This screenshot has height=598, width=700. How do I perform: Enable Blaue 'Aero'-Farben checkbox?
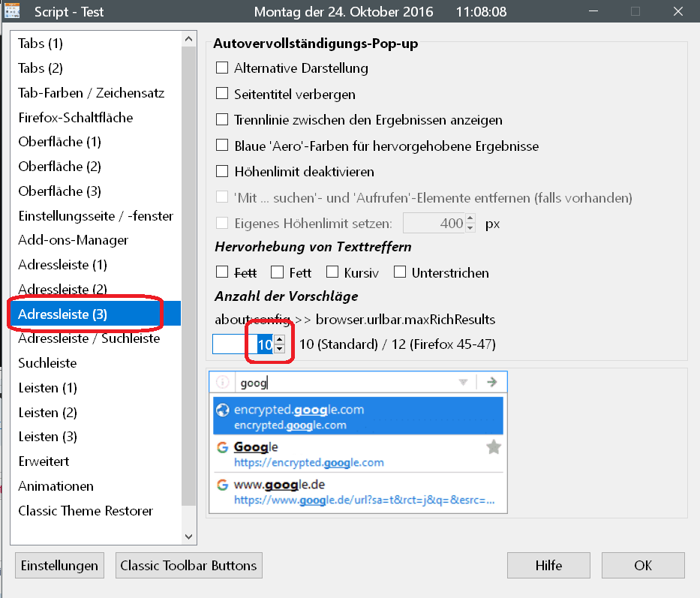point(222,146)
